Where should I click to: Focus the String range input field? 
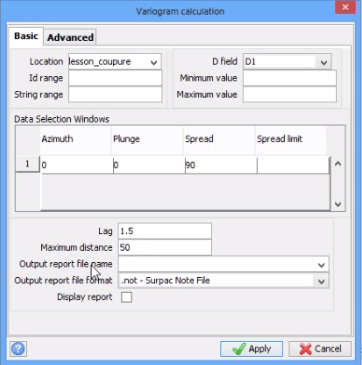click(115, 95)
